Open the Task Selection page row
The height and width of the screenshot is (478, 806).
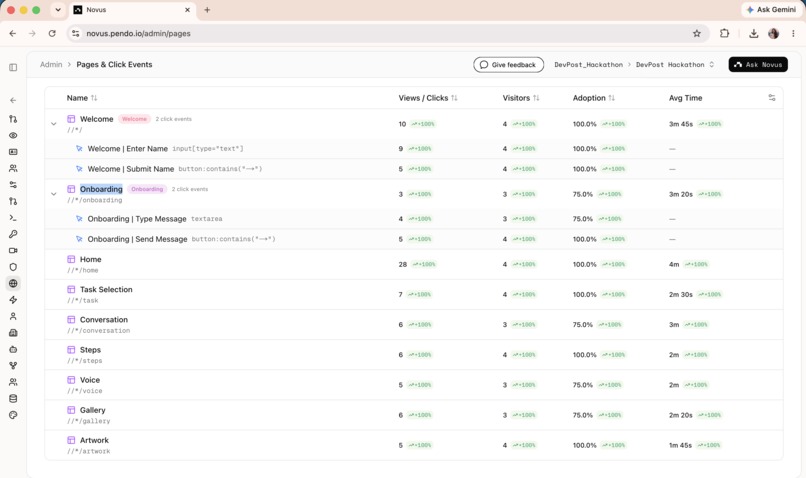pos(414,295)
